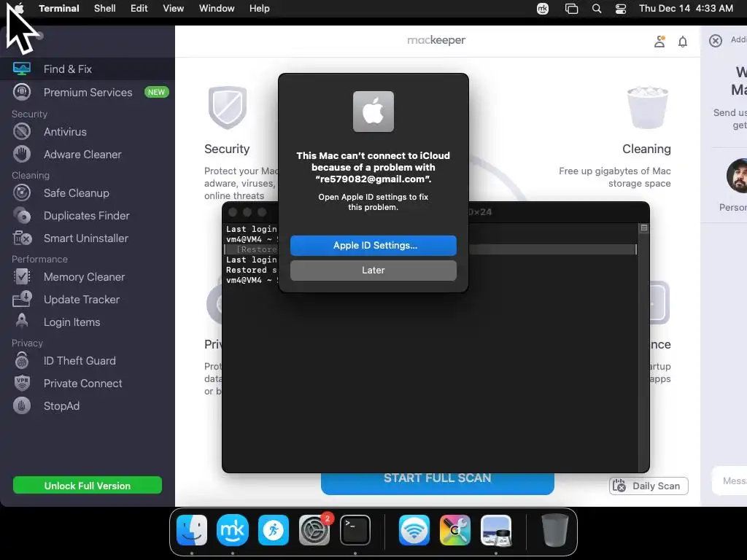The width and height of the screenshot is (747, 560).
Task: Open the blue running figure app in Dock
Action: (x=274, y=530)
